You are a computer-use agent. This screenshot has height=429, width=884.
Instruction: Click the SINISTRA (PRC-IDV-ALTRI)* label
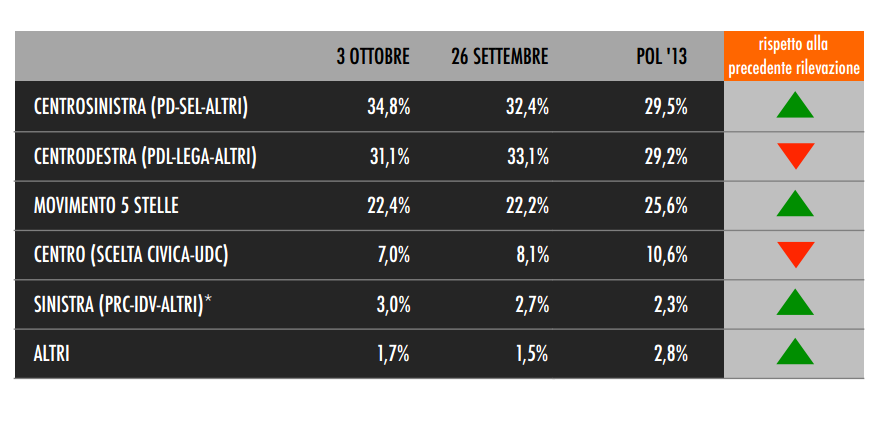click(122, 304)
